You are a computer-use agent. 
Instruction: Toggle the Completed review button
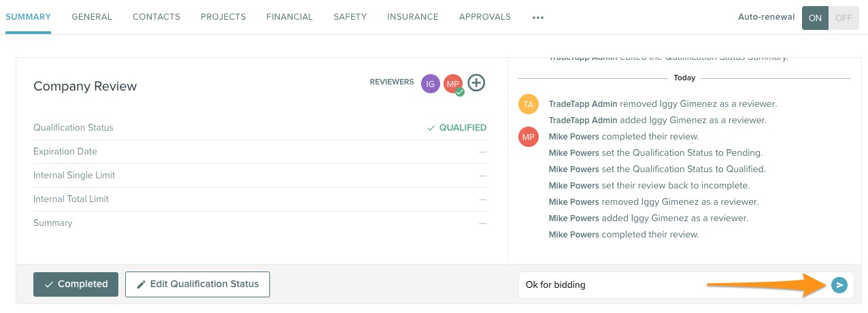[x=76, y=284]
